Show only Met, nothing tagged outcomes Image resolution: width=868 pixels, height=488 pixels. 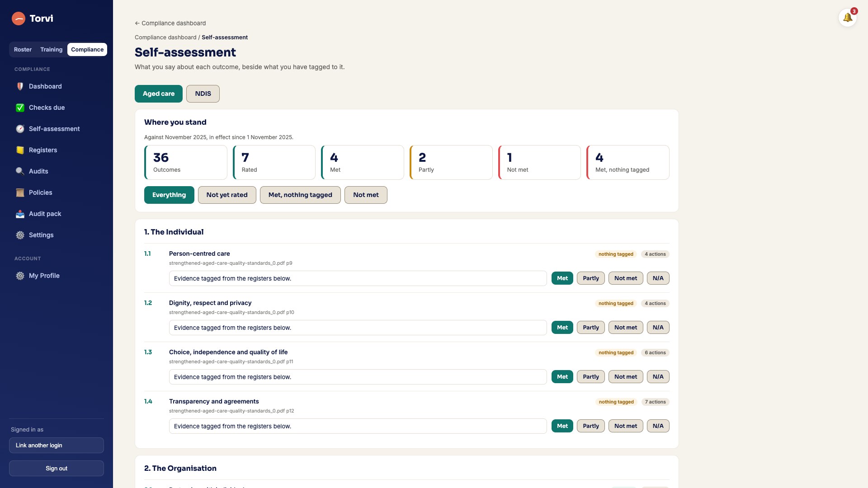point(300,195)
